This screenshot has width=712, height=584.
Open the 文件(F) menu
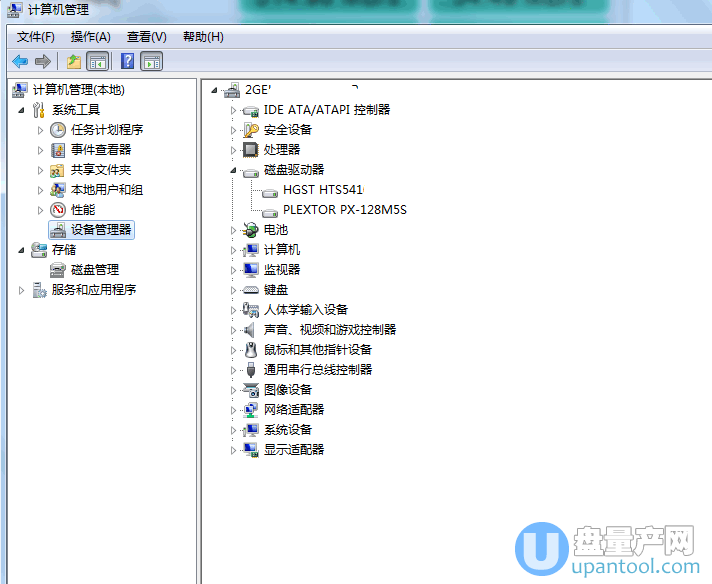[35, 37]
